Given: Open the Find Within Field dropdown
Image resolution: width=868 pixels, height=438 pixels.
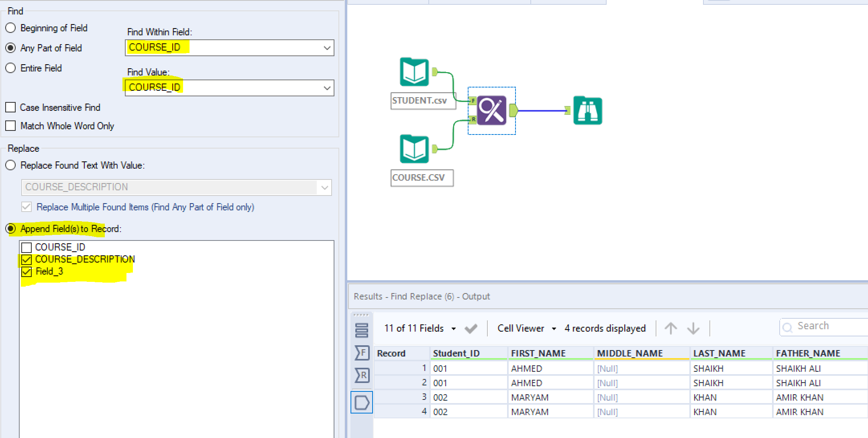Looking at the screenshot, I should pyautogui.click(x=327, y=48).
